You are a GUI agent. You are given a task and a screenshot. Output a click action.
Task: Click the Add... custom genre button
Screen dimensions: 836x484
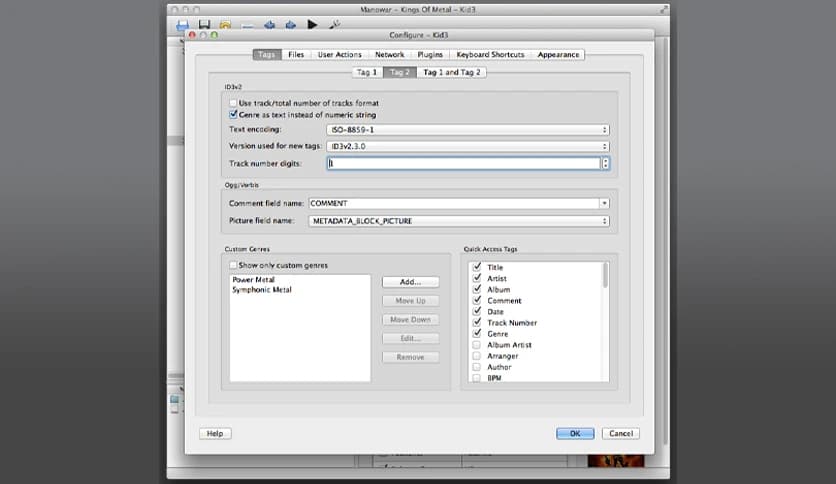coord(411,282)
